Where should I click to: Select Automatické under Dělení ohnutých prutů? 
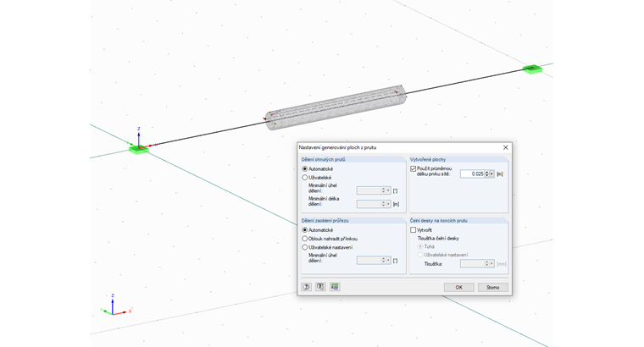click(305, 169)
